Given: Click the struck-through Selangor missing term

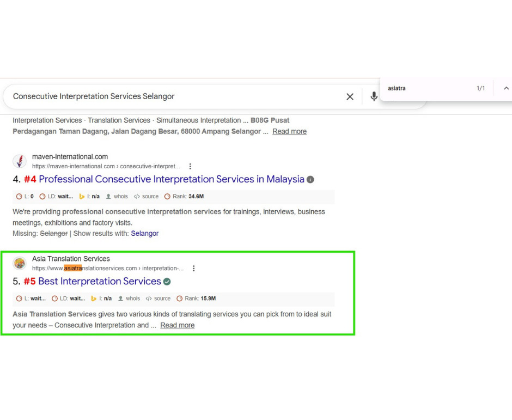Looking at the screenshot, I should [53, 234].
